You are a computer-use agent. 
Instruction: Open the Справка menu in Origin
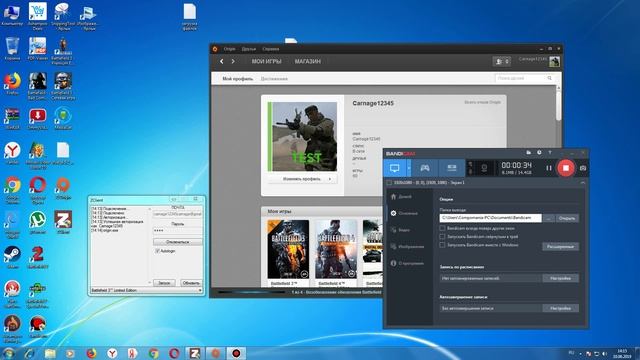click(x=271, y=49)
